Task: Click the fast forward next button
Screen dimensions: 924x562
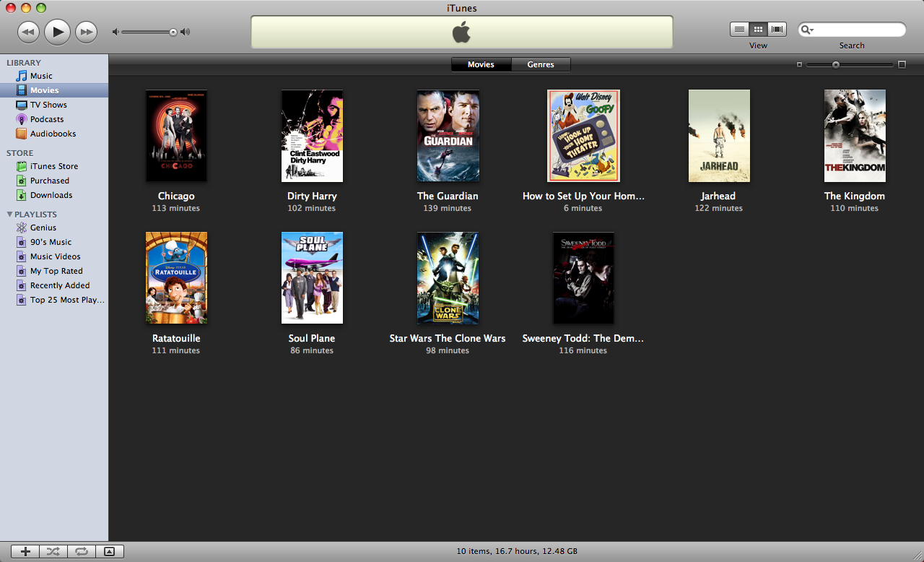Action: tap(87, 32)
